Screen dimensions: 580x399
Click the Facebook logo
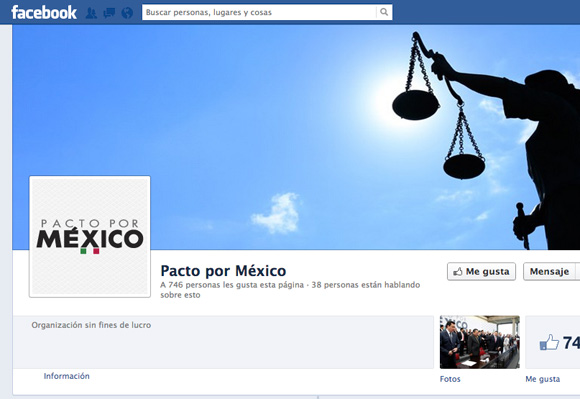(x=44, y=13)
